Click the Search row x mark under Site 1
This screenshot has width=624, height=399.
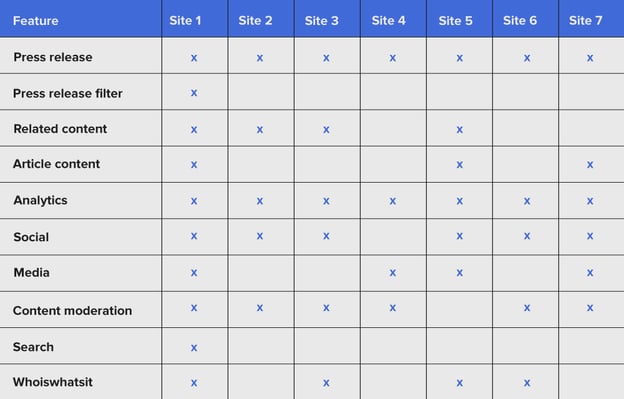(x=194, y=348)
